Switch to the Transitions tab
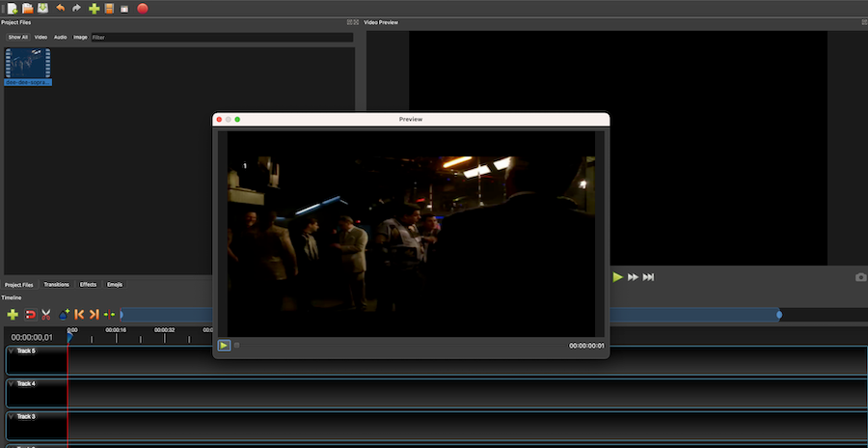868x448 pixels. pyautogui.click(x=56, y=285)
